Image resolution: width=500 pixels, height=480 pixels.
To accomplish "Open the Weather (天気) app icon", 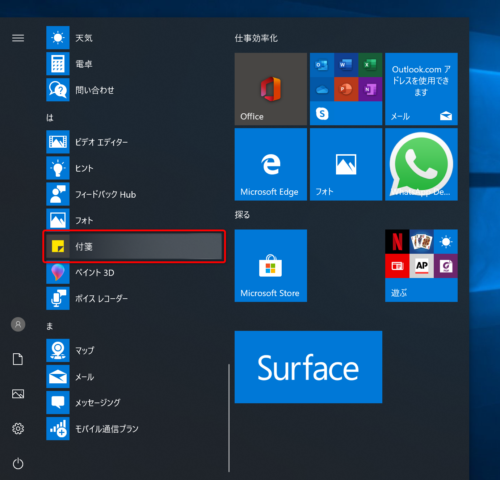I will click(58, 38).
